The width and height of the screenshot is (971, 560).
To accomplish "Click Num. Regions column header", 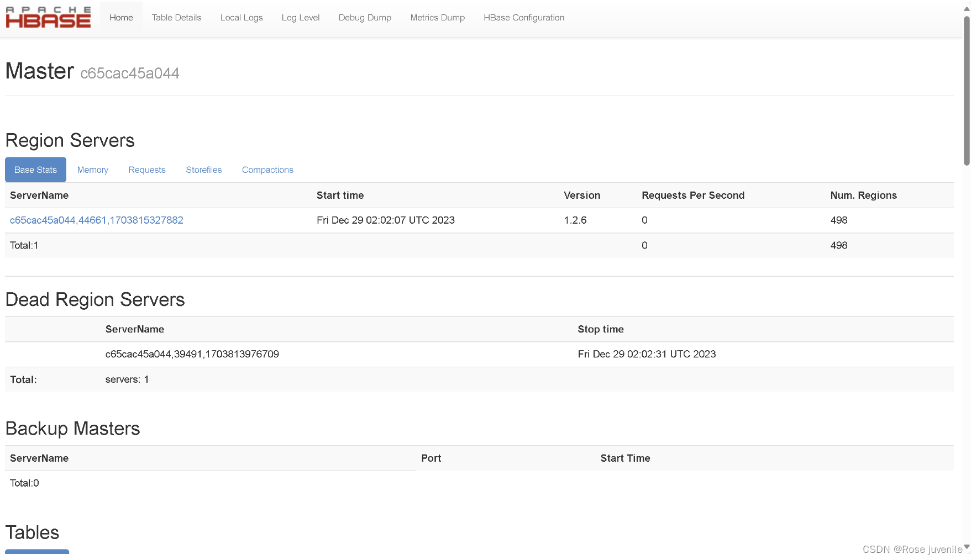I will click(864, 196).
